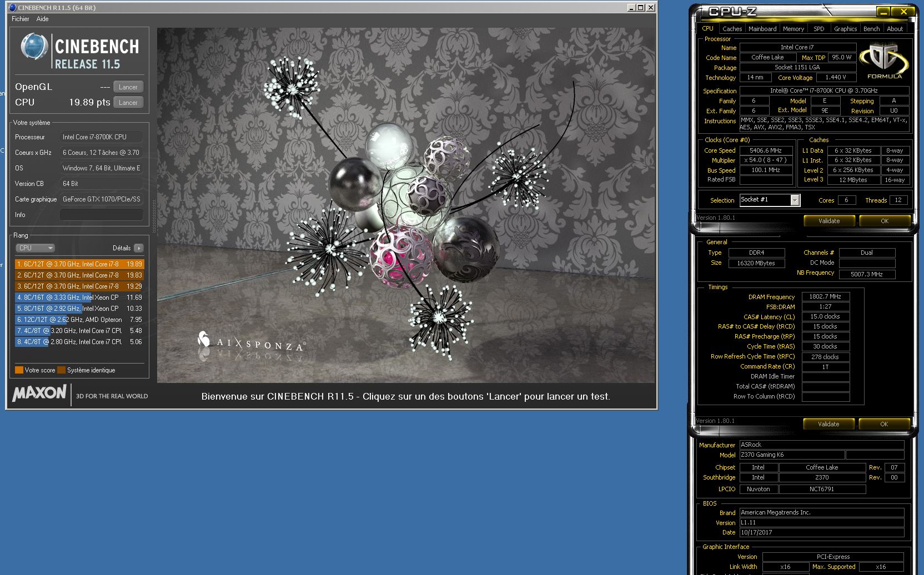Select rank row 8 Core i7 2.80 GHz

(79, 342)
